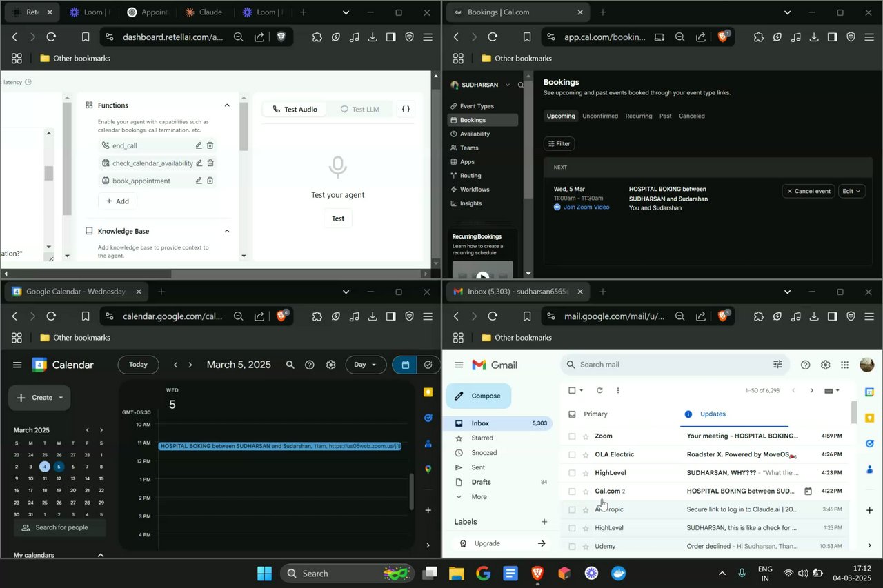Viewport: 883px width, 588px height.
Task: Open the Day view dropdown in Calendar
Action: (366, 365)
